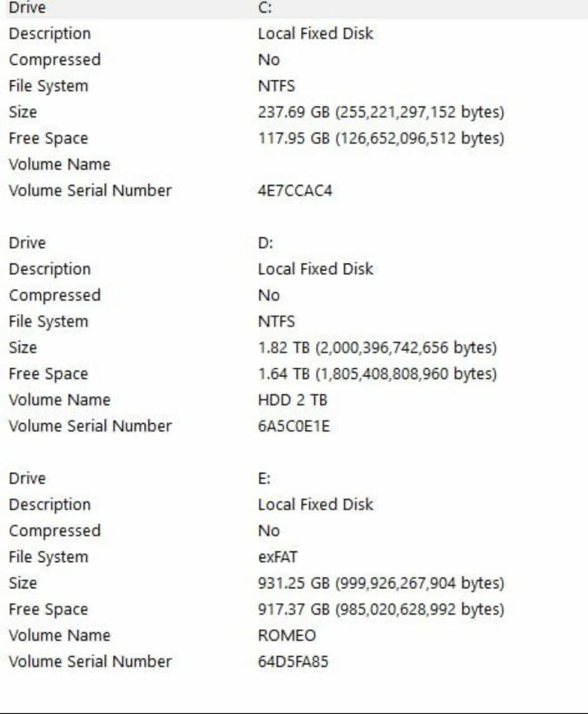
Task: Select Description label under drive D:
Action: point(50,269)
